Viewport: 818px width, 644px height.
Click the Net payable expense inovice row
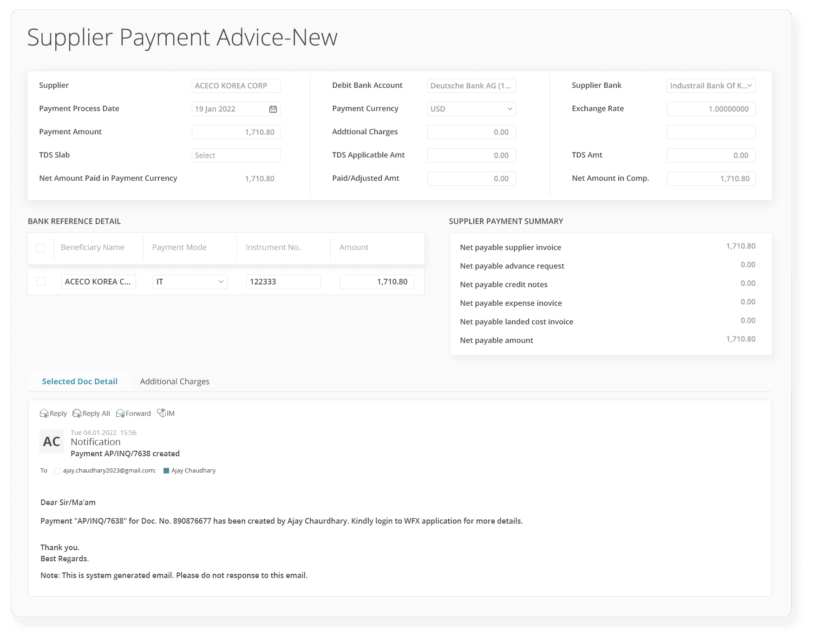coord(608,303)
